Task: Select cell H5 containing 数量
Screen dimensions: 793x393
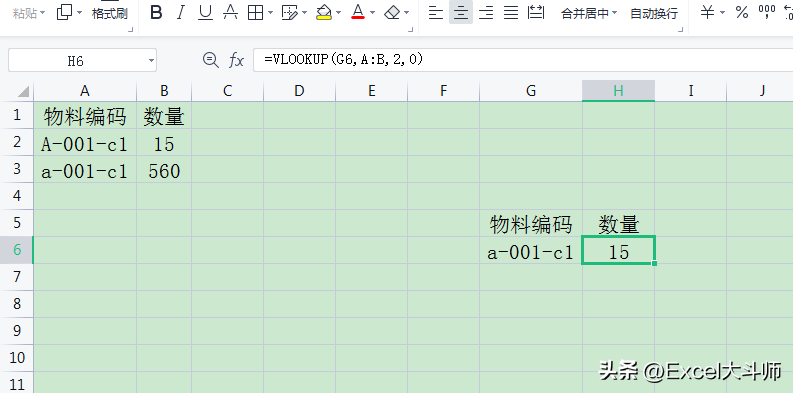Action: tap(618, 224)
